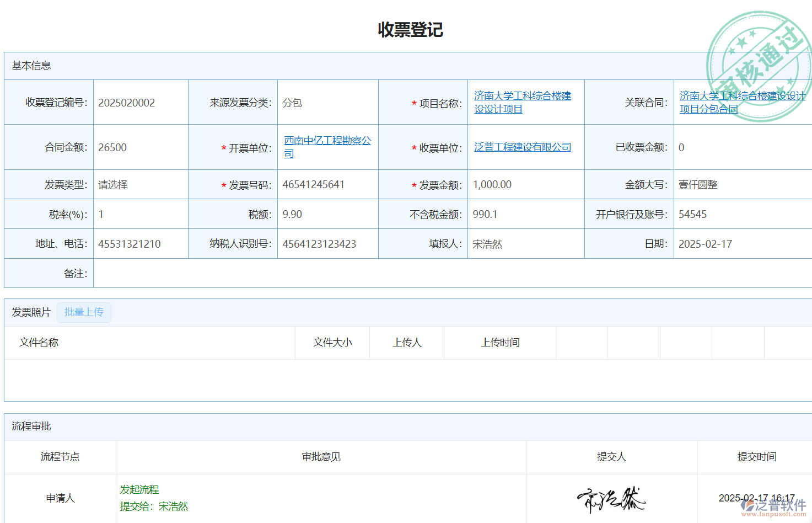Image resolution: width=812 pixels, height=523 pixels.
Task: Click the 流程审批 section header
Action: [31, 426]
